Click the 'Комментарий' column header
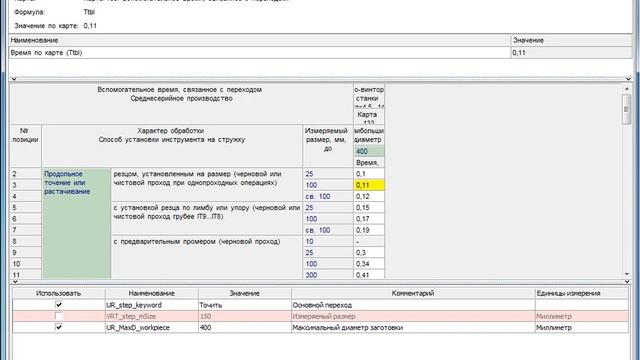 [413, 293]
